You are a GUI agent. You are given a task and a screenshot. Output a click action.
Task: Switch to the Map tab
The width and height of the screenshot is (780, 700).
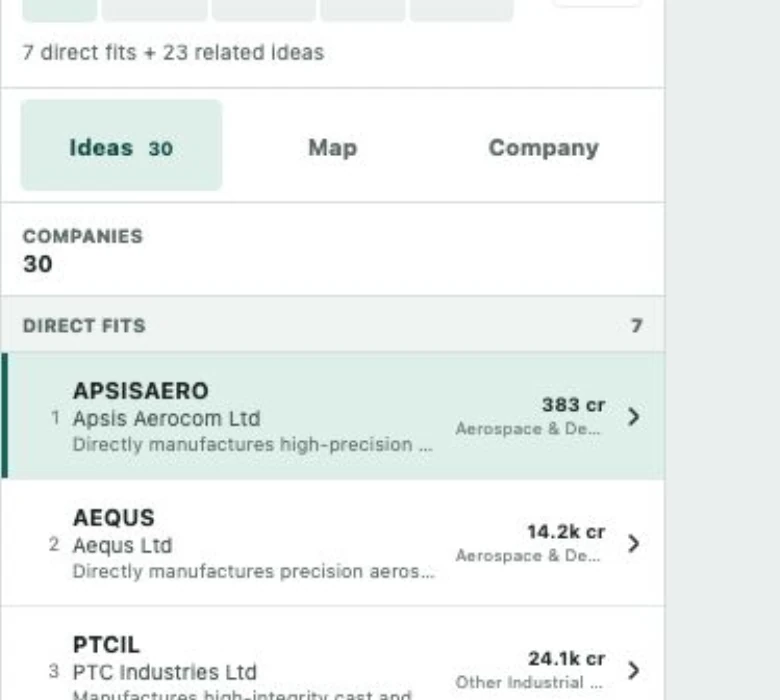pos(332,148)
